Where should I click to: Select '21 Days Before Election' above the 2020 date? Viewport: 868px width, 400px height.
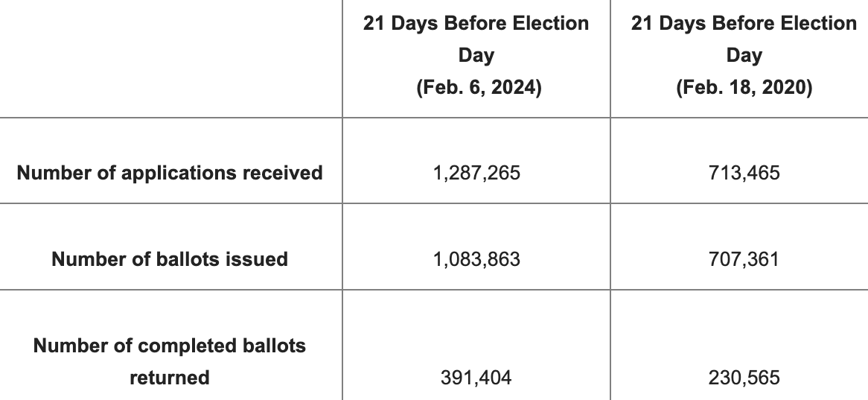(744, 23)
